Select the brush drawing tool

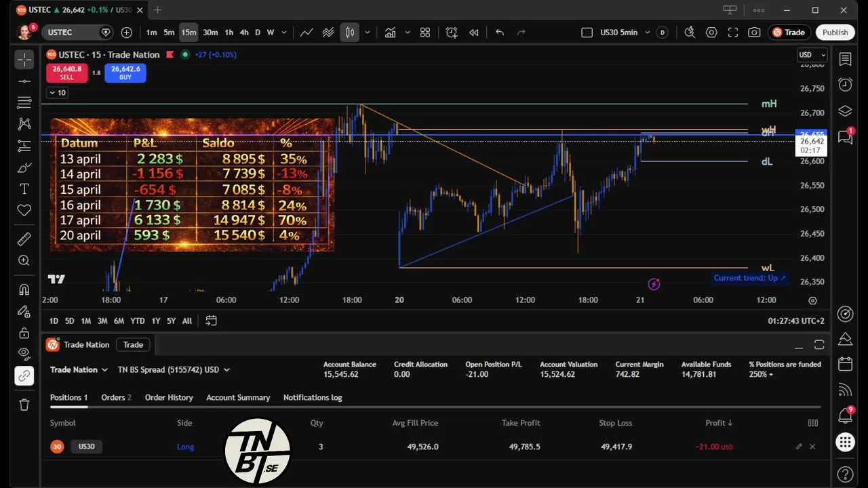click(24, 167)
